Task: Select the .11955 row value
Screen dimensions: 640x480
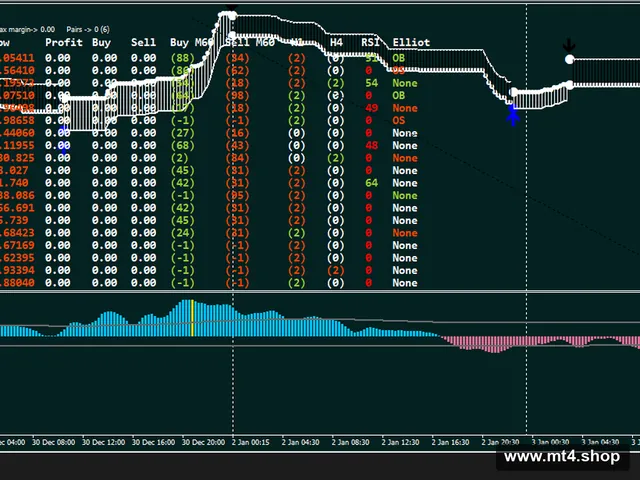Action: click(x=17, y=145)
